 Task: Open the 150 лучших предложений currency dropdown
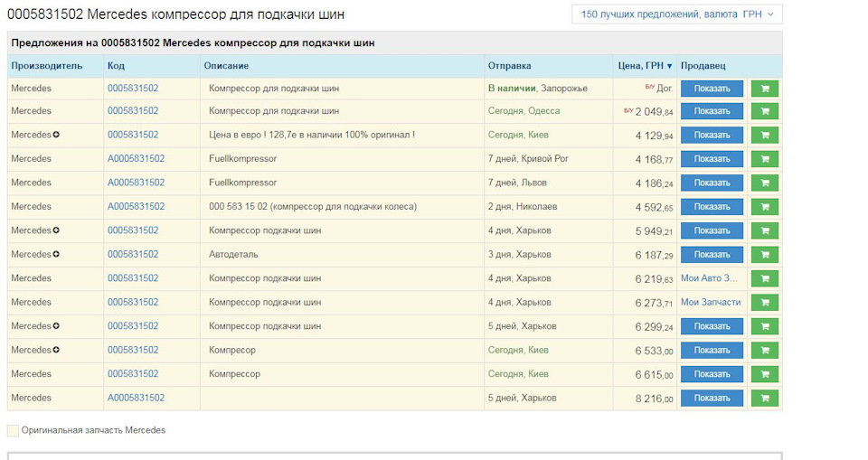click(x=676, y=14)
